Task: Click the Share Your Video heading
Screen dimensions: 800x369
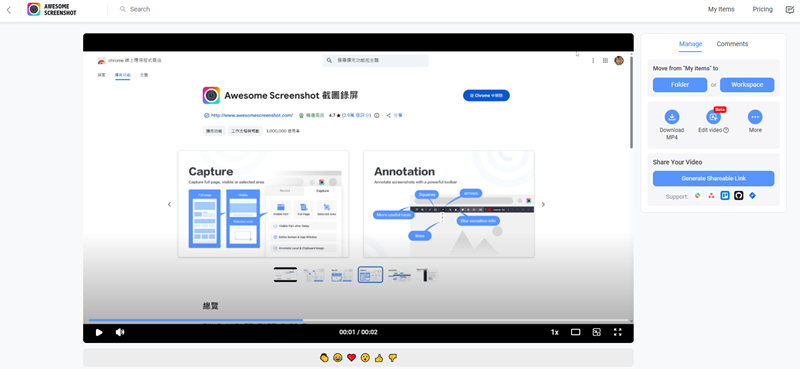Action: point(678,162)
